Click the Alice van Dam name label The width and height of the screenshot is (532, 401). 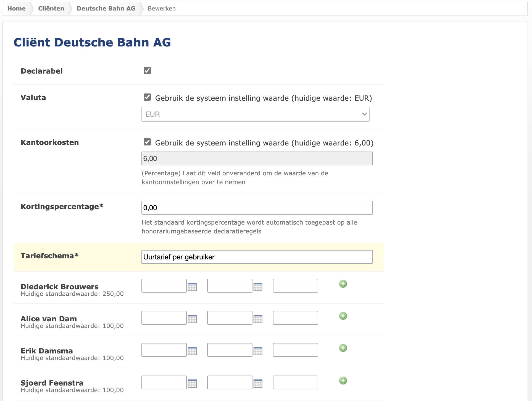pos(49,319)
